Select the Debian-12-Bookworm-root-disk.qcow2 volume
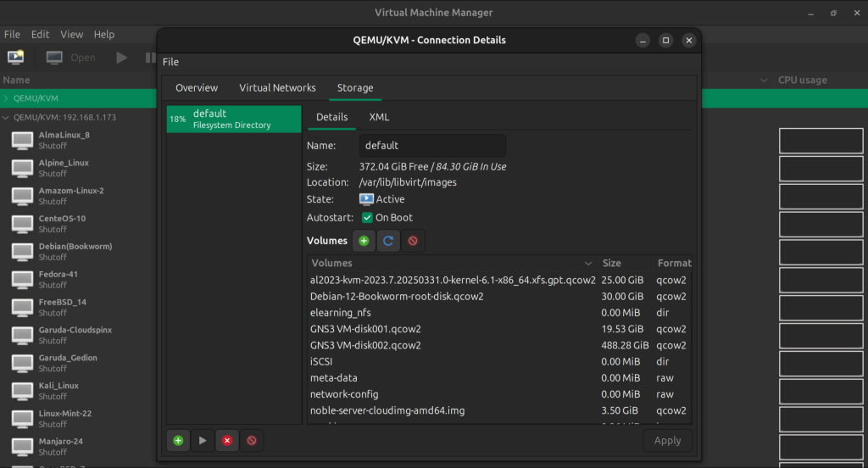 tap(499, 297)
